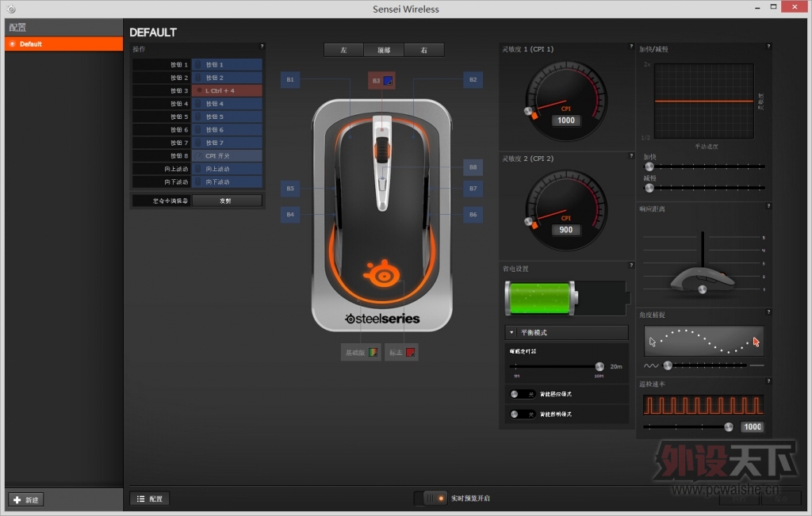The width and height of the screenshot is (812, 516).
Task: Open the action field for the 按钮 5 row
Action: (227, 117)
